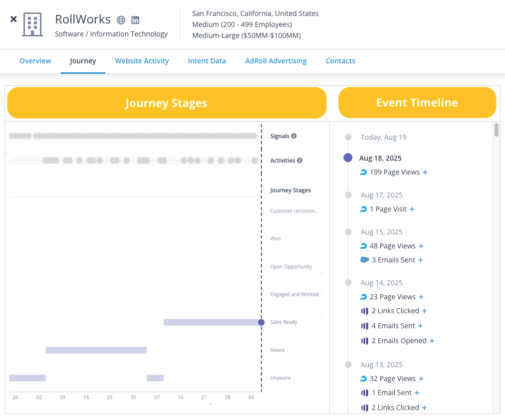Image resolution: width=505 pixels, height=420 pixels.
Task: Click the icon beside 199 Page Views
Action: click(363, 172)
